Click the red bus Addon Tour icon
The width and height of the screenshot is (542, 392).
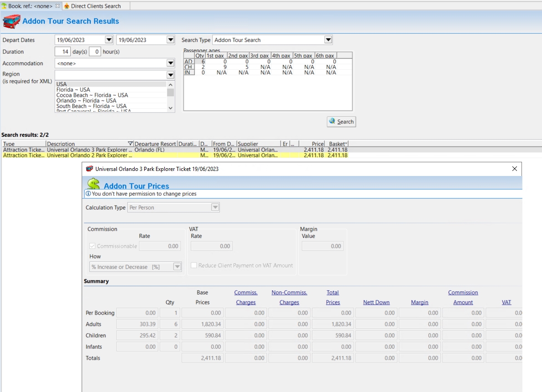(11, 21)
